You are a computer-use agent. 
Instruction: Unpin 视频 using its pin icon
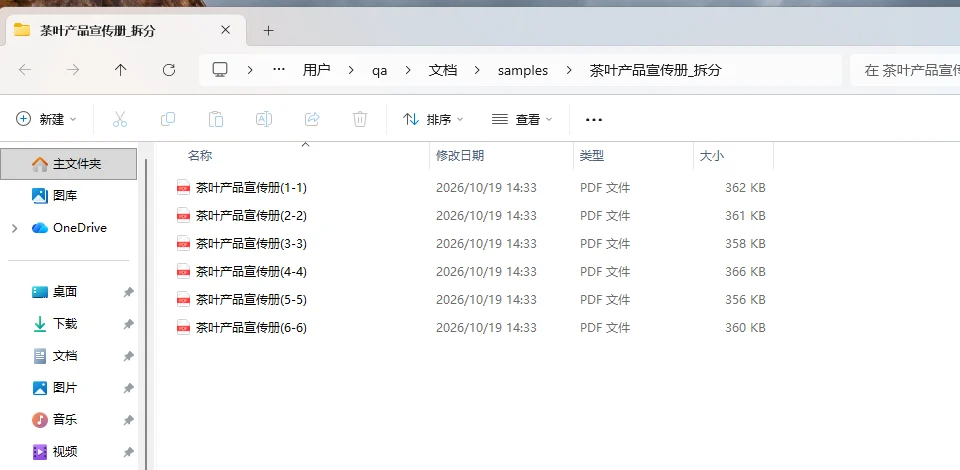(x=128, y=452)
